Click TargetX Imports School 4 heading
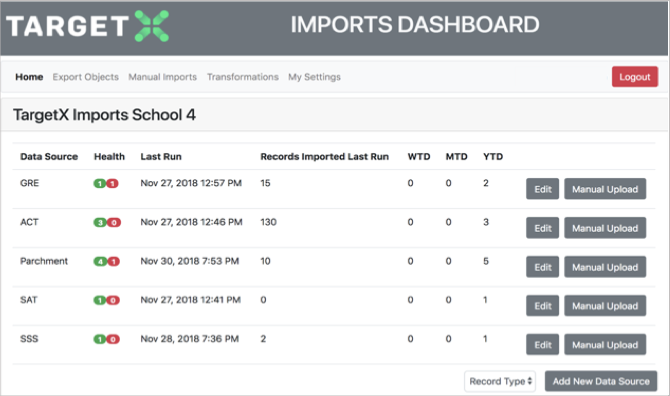The height and width of the screenshot is (396, 670). click(x=104, y=115)
